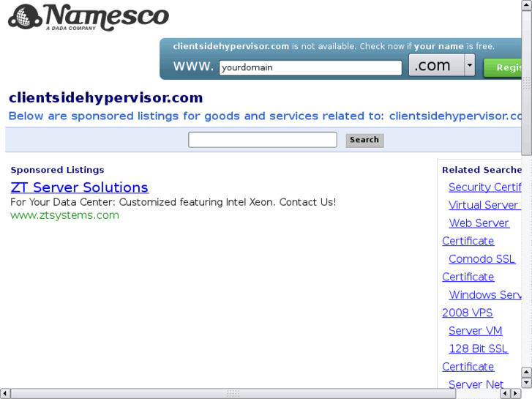Click the green Register button

coord(503,67)
